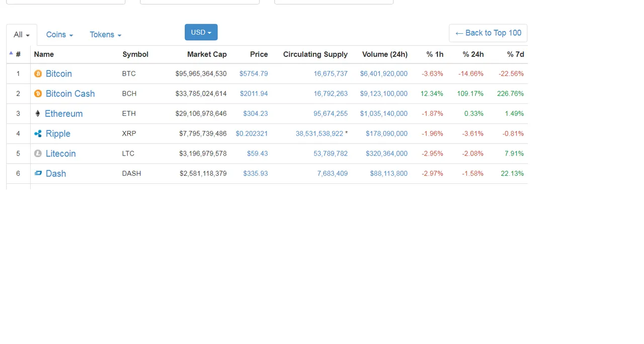Select the BTC symbol cell
Image resolution: width=644 pixels, height=344 pixels.
(x=129, y=74)
